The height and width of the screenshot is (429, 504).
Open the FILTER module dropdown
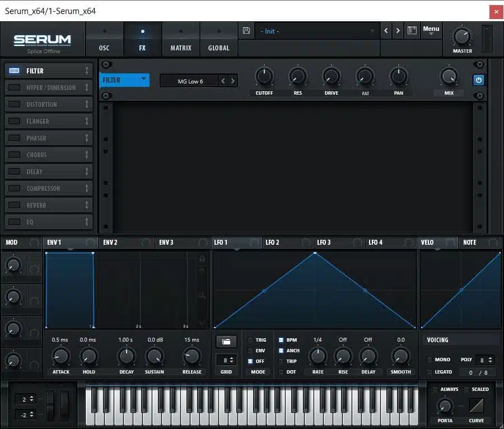[124, 80]
